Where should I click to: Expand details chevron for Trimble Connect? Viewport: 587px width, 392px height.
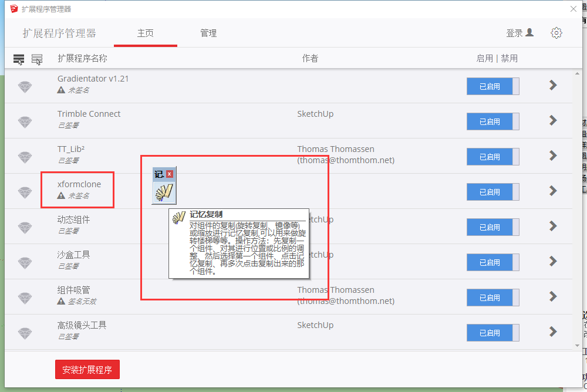tap(553, 120)
